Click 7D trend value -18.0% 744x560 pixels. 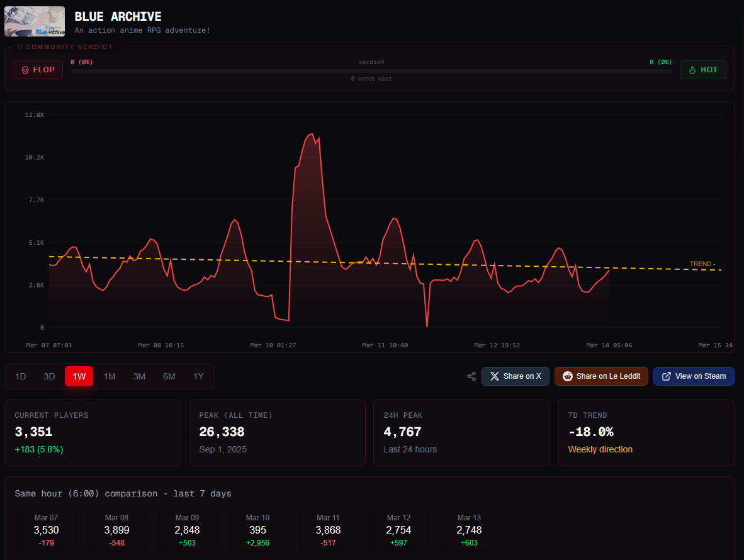click(x=591, y=432)
